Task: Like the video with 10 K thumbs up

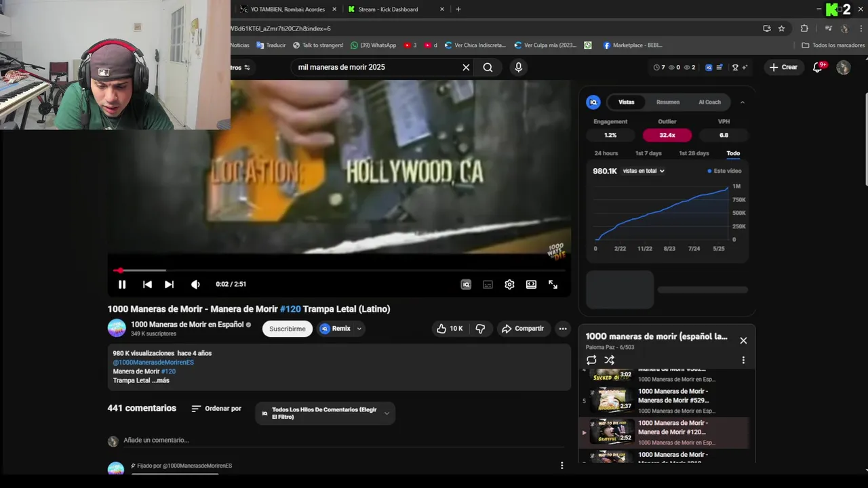Action: pyautogui.click(x=450, y=329)
